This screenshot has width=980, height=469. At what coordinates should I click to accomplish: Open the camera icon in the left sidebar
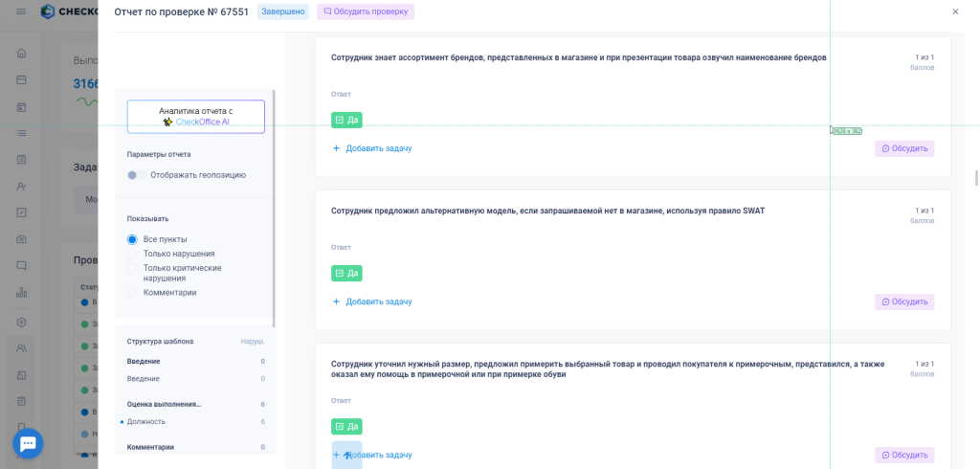pyautogui.click(x=21, y=238)
